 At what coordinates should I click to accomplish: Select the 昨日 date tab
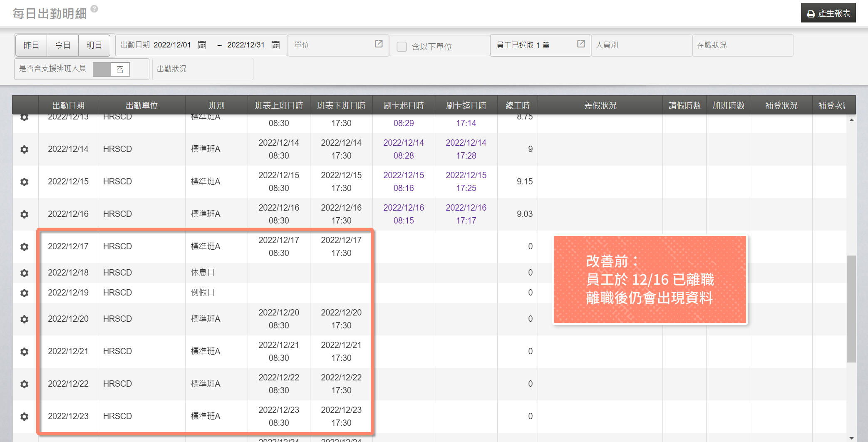click(31, 45)
